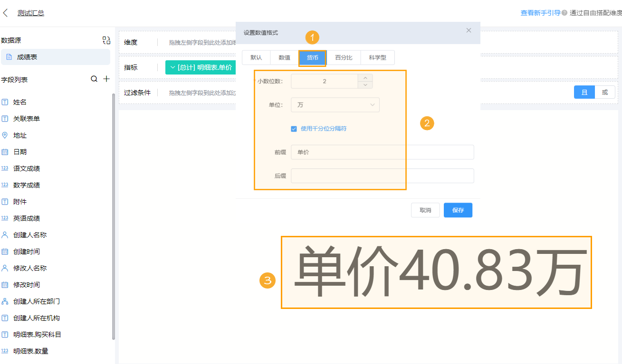Toggle the 且 filter condition option
This screenshot has height=364, width=622.
(x=584, y=92)
